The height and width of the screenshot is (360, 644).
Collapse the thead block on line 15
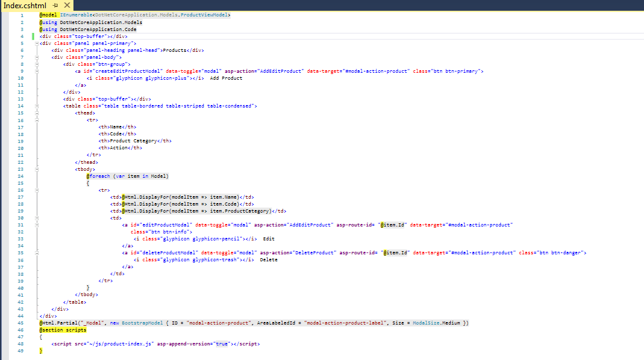37,113
